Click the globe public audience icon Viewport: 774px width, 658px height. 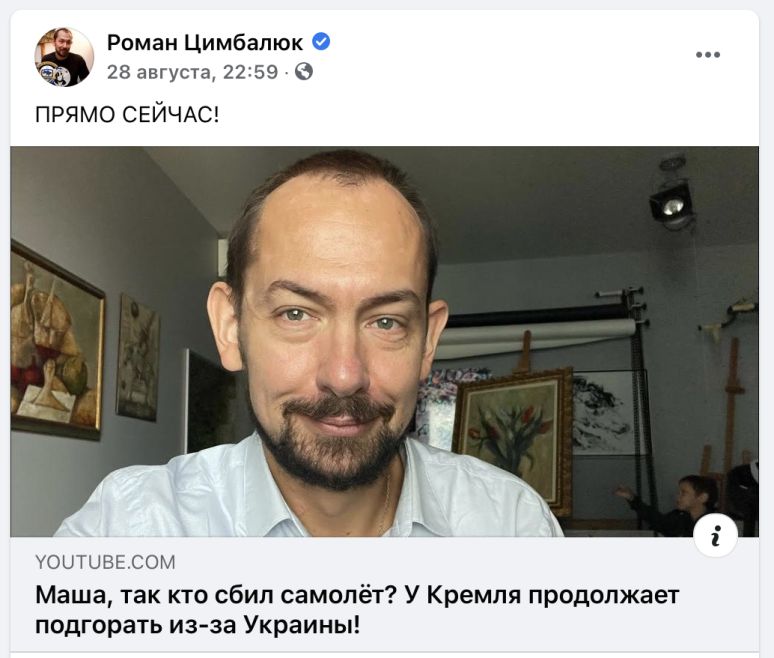[304, 72]
